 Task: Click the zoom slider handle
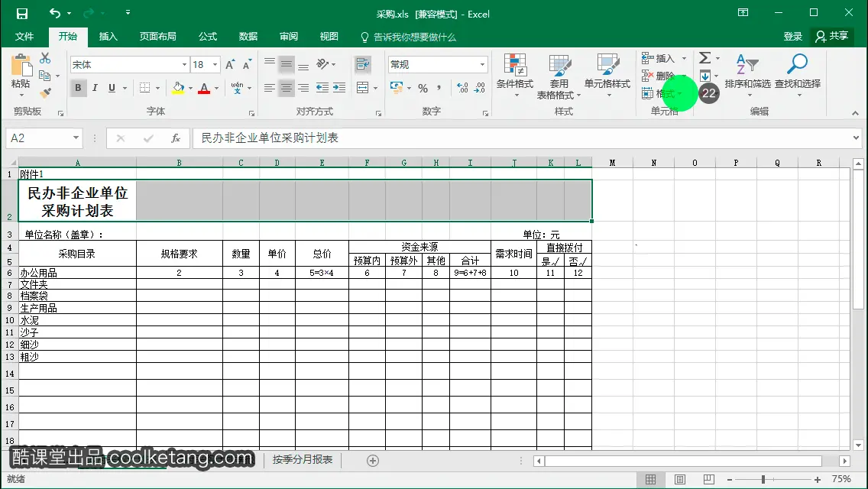tap(763, 479)
